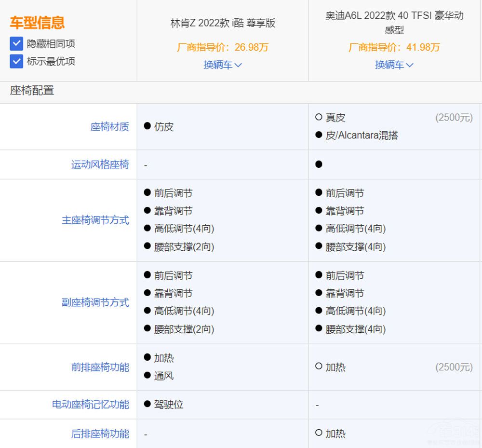Viewport: 482px width, 448px height.
Task: Click the 后排座椅功能 label
Action: [x=100, y=434]
